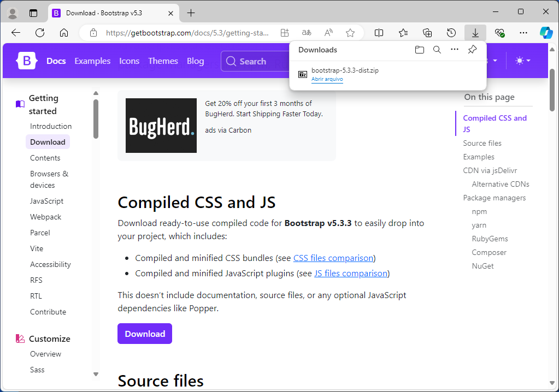Reload the current page
Viewport: 559px width, 392px height.
pyautogui.click(x=40, y=33)
